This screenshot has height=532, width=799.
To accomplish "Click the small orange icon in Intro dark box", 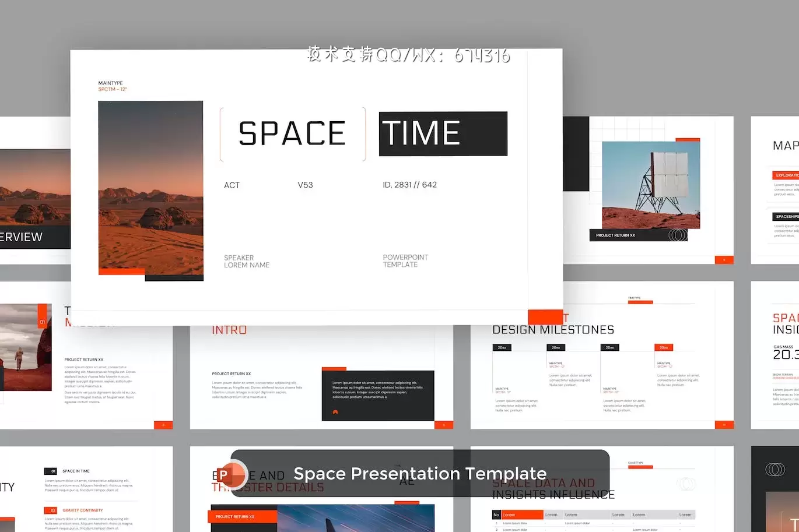I will coord(335,412).
